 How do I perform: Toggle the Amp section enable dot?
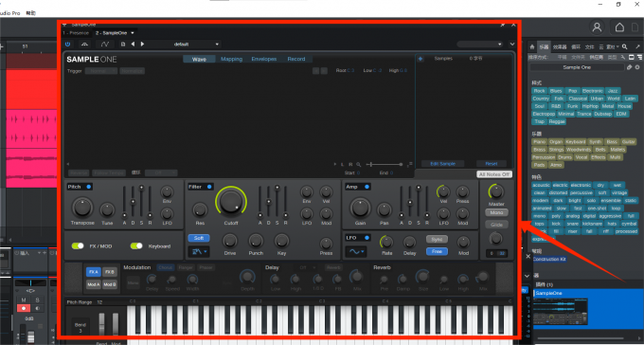367,187
